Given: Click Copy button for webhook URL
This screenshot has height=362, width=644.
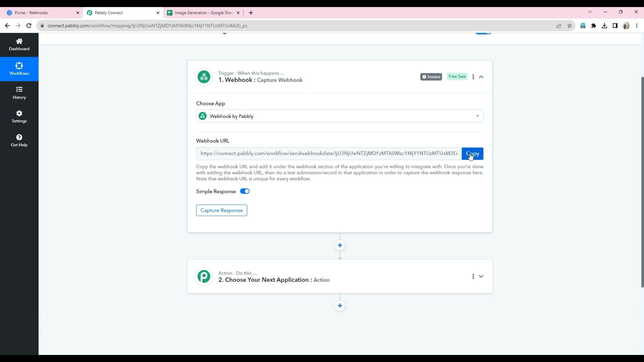Looking at the screenshot, I should pyautogui.click(x=472, y=154).
